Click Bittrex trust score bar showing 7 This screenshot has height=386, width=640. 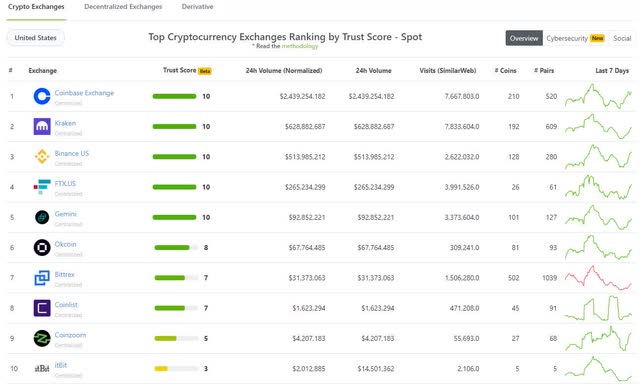click(176, 278)
